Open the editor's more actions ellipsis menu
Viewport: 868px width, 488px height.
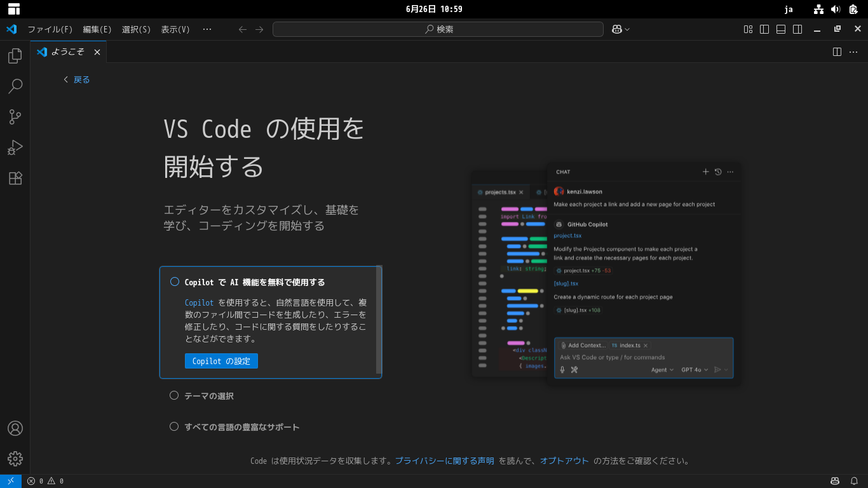853,52
